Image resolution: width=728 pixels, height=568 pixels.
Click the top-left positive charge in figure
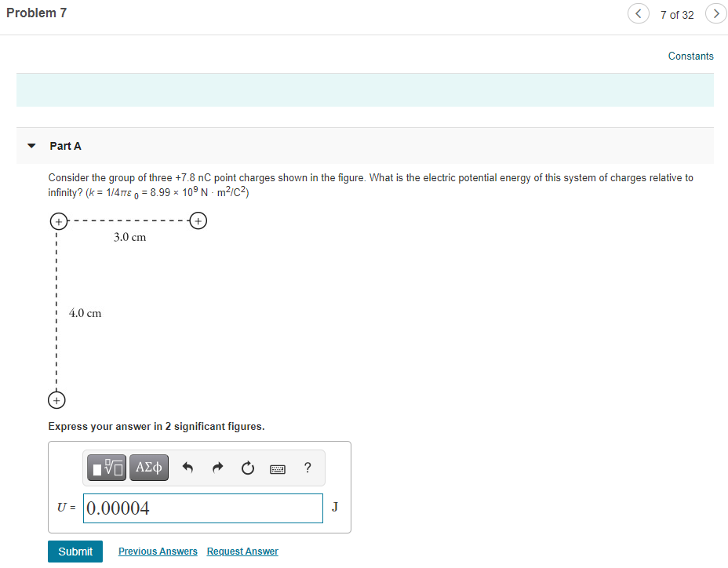point(59,221)
